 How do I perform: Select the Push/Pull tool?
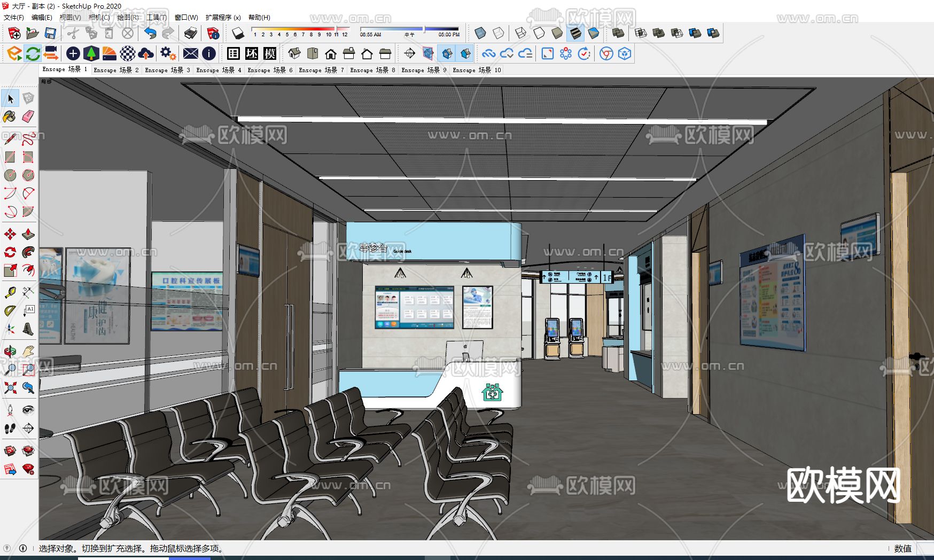click(x=28, y=234)
